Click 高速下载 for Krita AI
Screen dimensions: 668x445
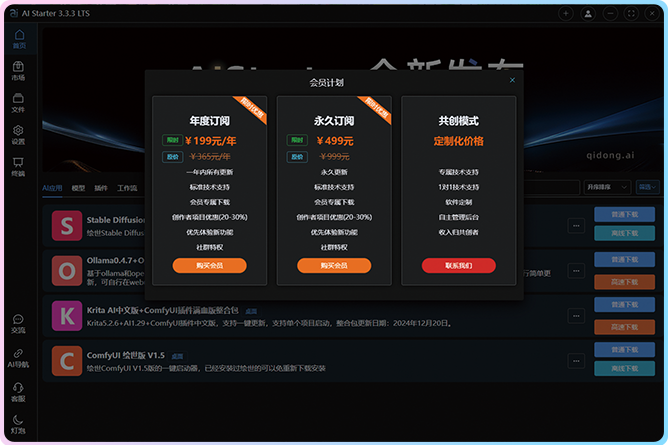[x=625, y=327]
